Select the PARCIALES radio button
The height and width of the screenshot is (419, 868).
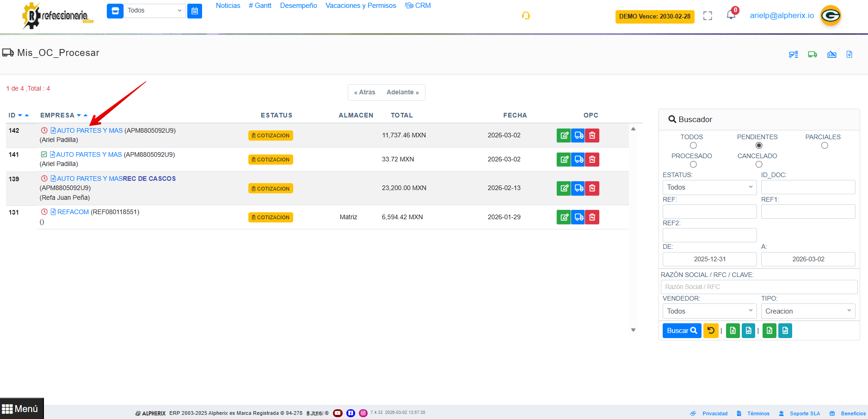pos(825,146)
